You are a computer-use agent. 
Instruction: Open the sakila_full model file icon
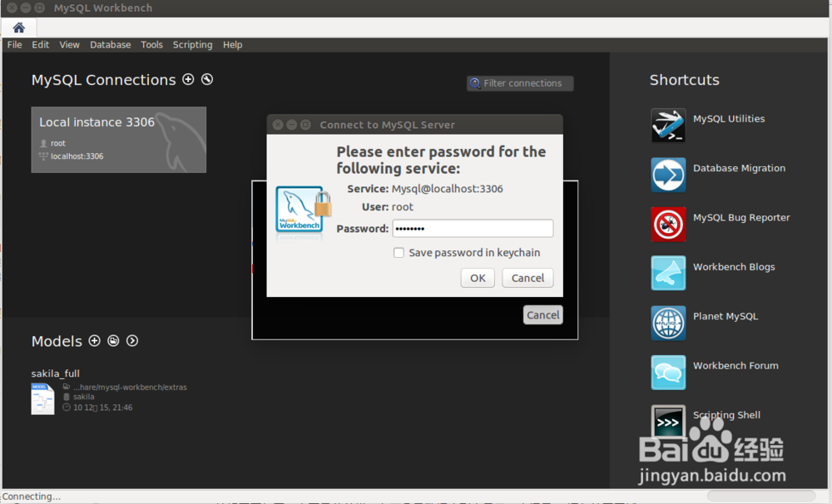coord(42,398)
